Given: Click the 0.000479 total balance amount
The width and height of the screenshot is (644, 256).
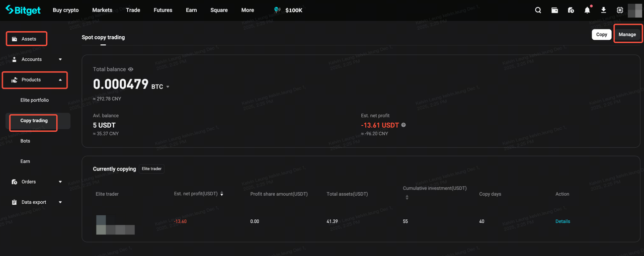Looking at the screenshot, I should click(x=121, y=85).
